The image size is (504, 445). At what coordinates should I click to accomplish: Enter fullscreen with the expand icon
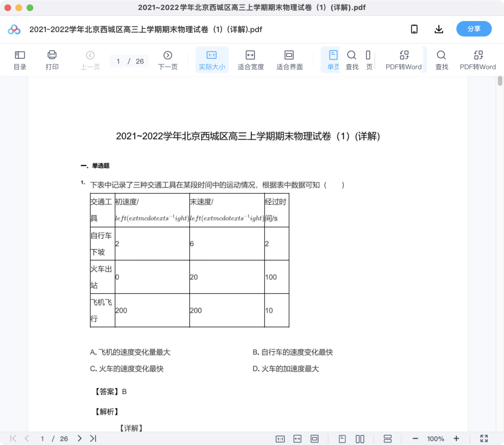484,438
